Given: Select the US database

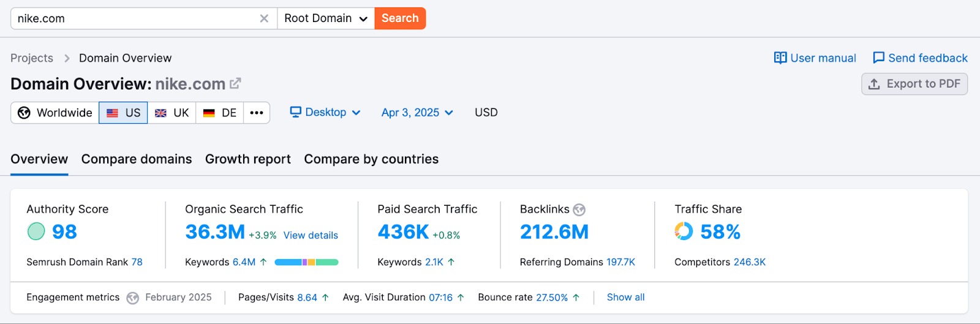Looking at the screenshot, I should click(x=123, y=113).
